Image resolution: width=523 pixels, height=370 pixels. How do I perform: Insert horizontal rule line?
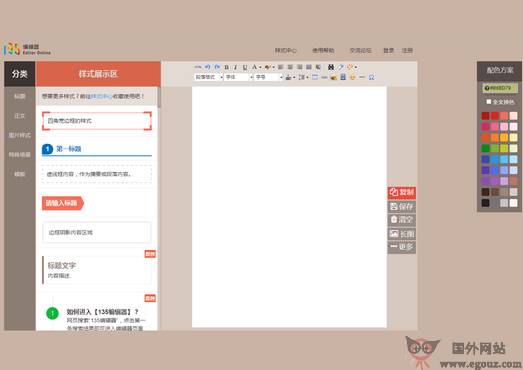tap(362, 77)
